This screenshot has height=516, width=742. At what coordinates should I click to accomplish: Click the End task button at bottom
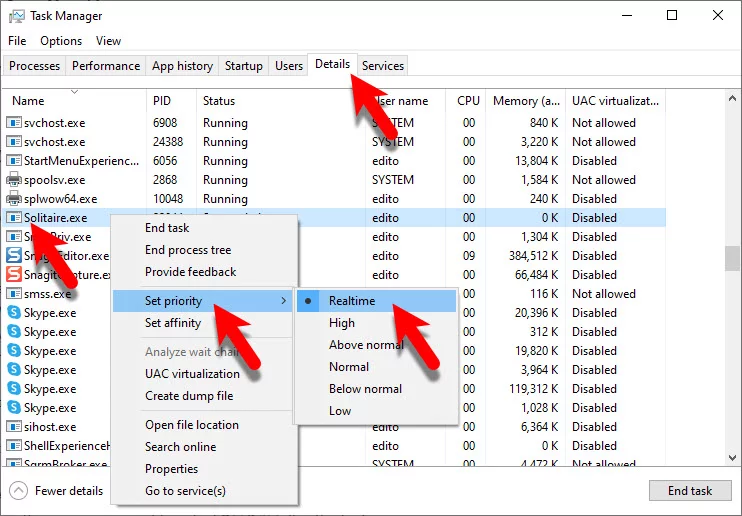[x=689, y=490]
